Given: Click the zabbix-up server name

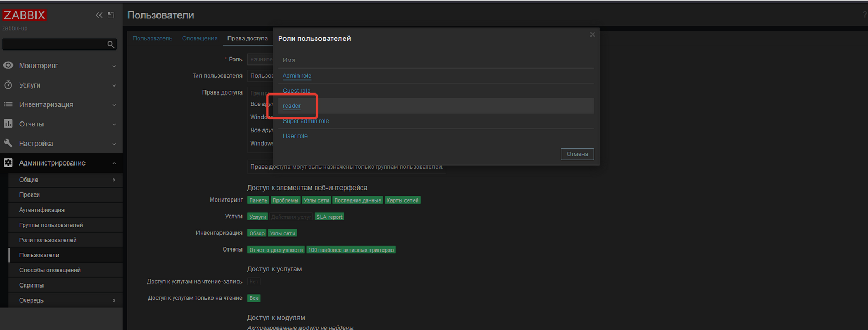Looking at the screenshot, I should 15,28.
